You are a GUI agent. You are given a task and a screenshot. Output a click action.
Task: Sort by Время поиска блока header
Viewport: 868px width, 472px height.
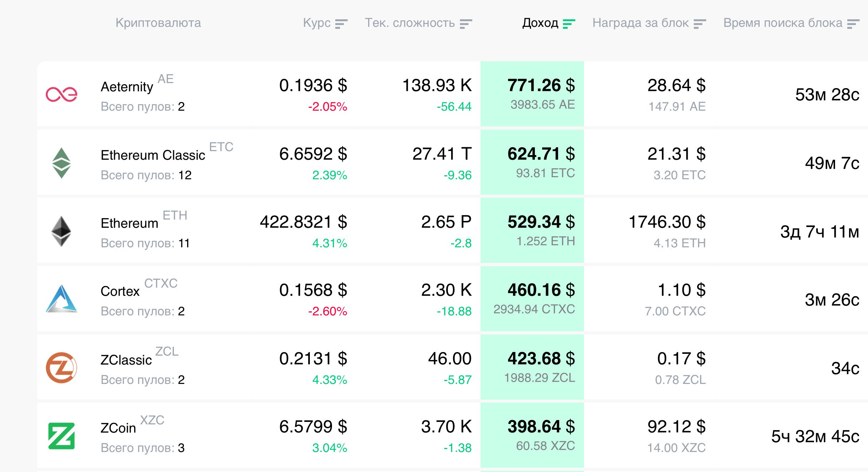783,23
